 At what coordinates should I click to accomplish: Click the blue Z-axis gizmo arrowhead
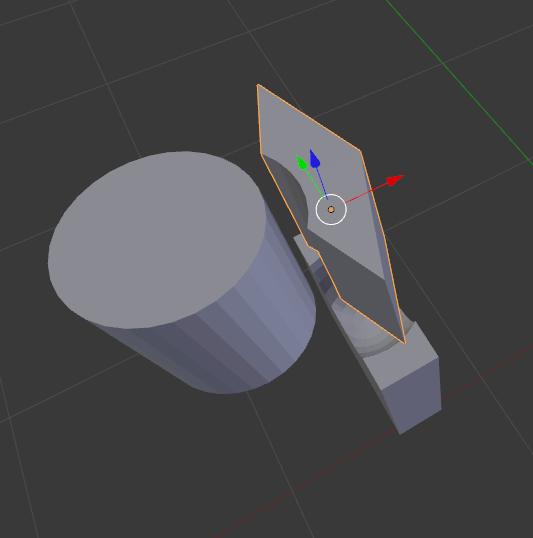click(x=315, y=159)
